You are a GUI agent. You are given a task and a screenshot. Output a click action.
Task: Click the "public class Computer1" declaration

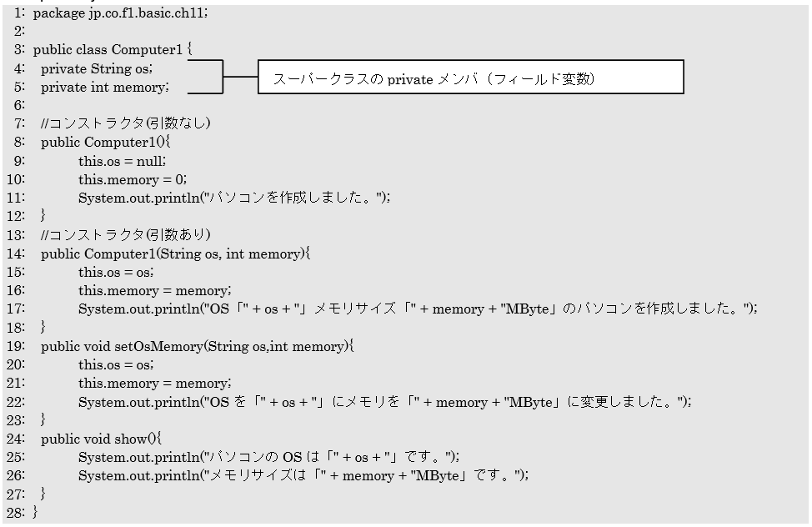(x=113, y=50)
